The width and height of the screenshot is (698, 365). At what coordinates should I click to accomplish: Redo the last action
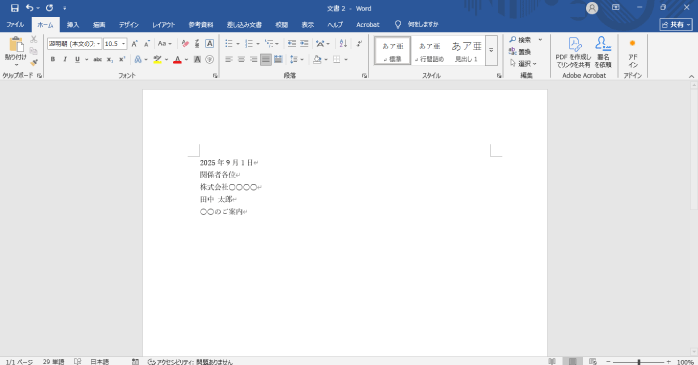coord(49,8)
